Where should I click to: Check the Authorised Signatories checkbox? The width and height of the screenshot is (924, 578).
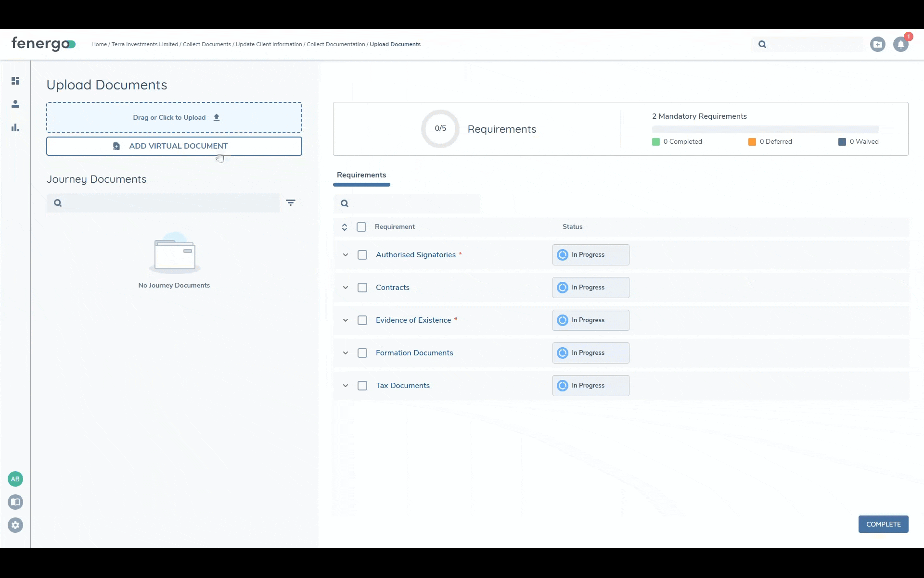tap(362, 255)
